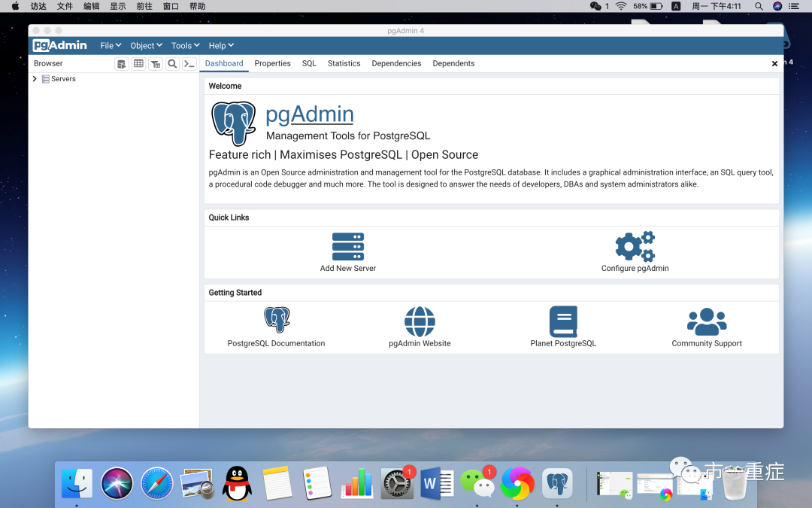Click the Community Support people icon

pos(707,321)
